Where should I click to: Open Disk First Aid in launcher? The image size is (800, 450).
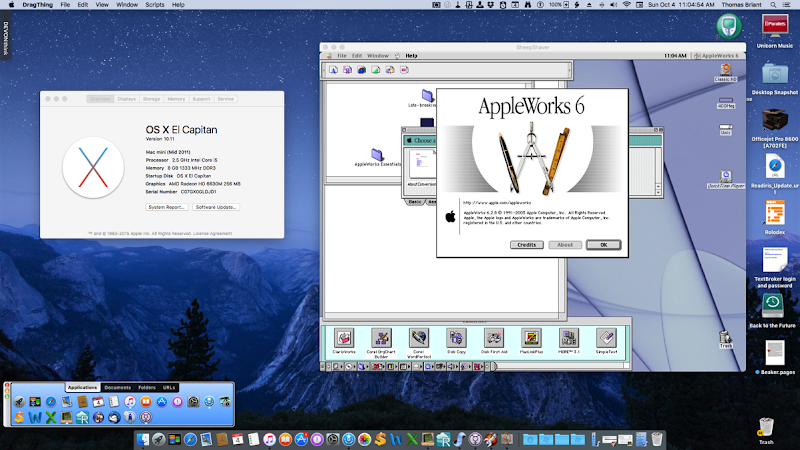click(493, 338)
